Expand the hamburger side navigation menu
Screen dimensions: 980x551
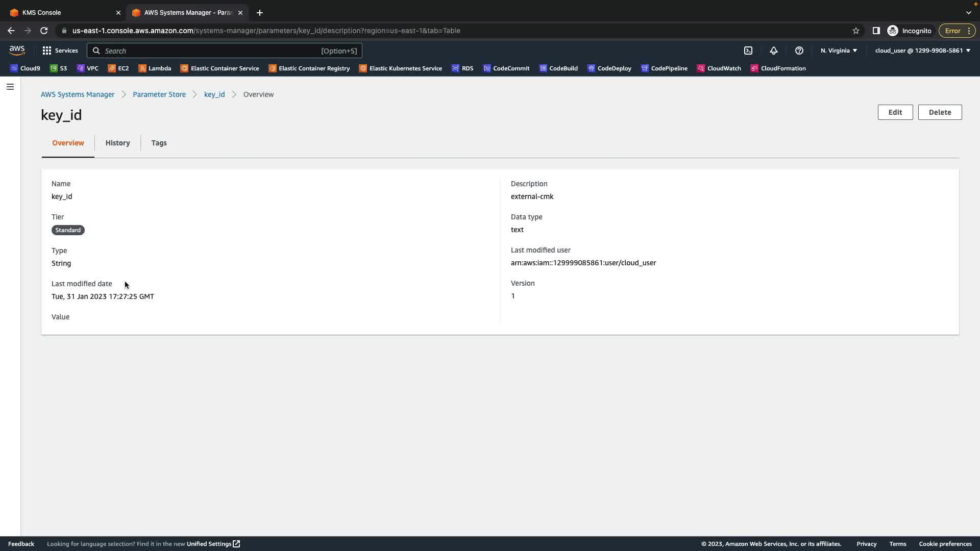[10, 87]
